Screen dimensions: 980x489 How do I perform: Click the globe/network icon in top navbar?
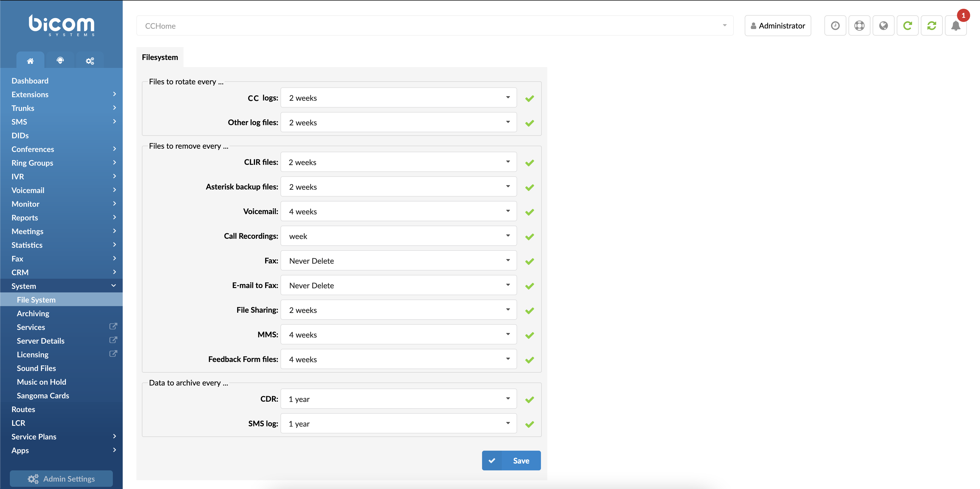(x=884, y=26)
